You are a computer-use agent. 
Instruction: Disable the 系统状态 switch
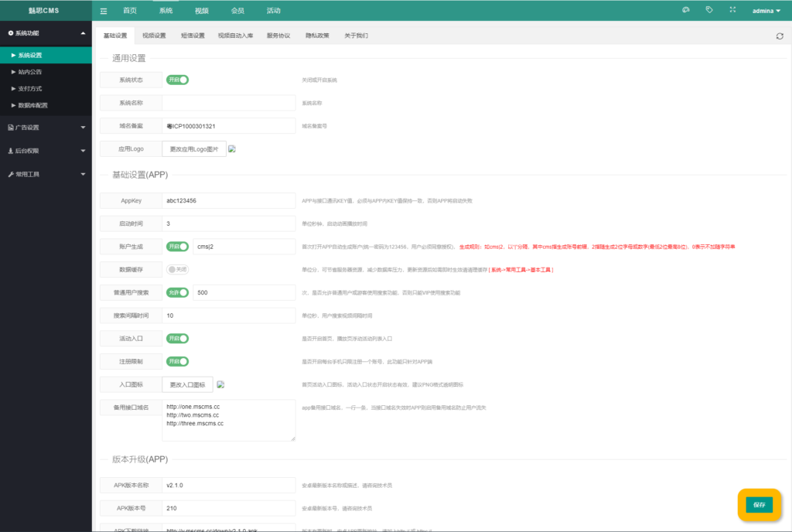click(177, 79)
